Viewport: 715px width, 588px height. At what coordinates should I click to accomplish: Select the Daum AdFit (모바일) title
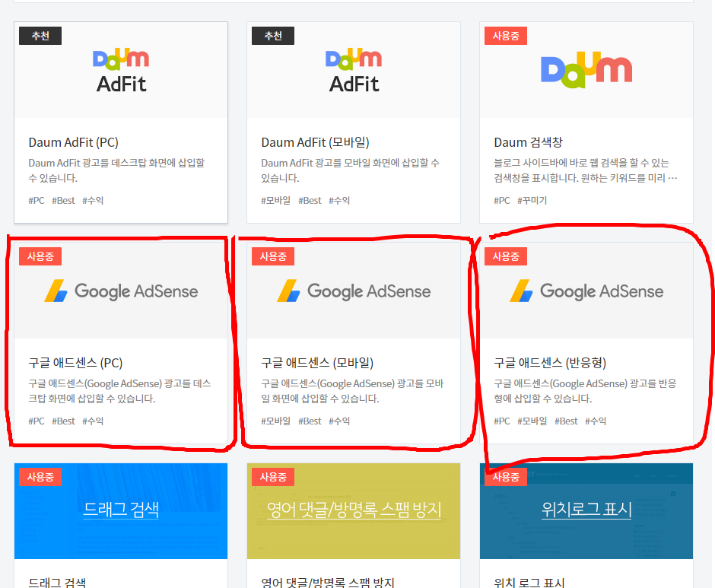[315, 142]
